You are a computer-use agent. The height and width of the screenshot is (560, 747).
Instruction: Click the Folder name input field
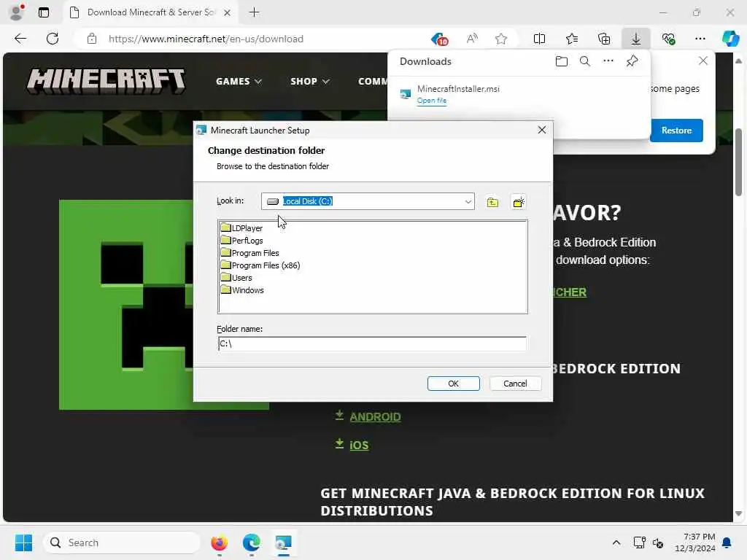point(372,343)
